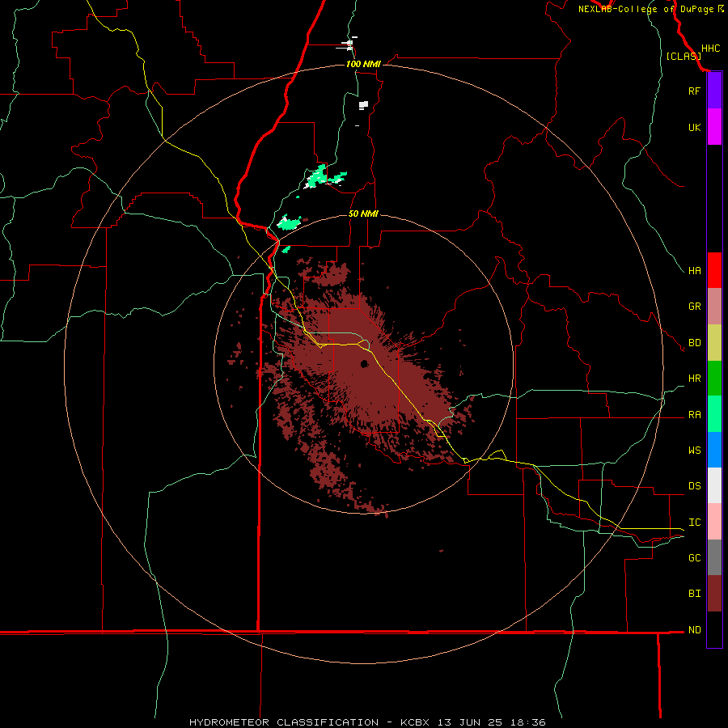Click the HA red legend swatch
Screen dimensions: 728x728
pyautogui.click(x=714, y=270)
